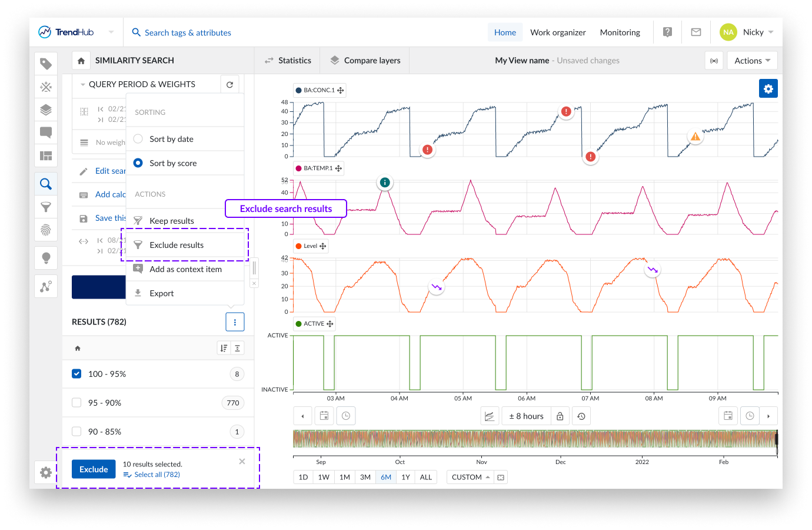The width and height of the screenshot is (812, 530).
Task: Open the Actions dropdown
Action: pos(752,61)
